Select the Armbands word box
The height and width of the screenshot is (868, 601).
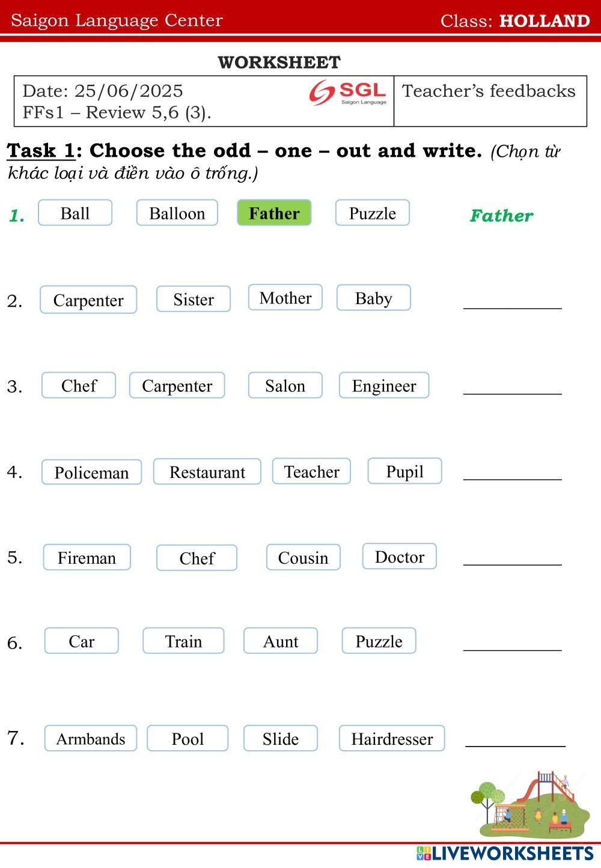click(x=91, y=739)
